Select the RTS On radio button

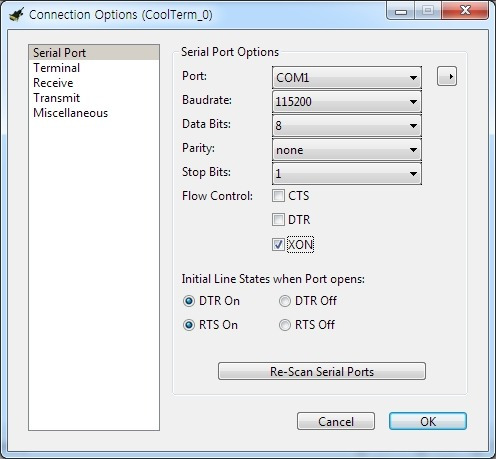point(189,325)
